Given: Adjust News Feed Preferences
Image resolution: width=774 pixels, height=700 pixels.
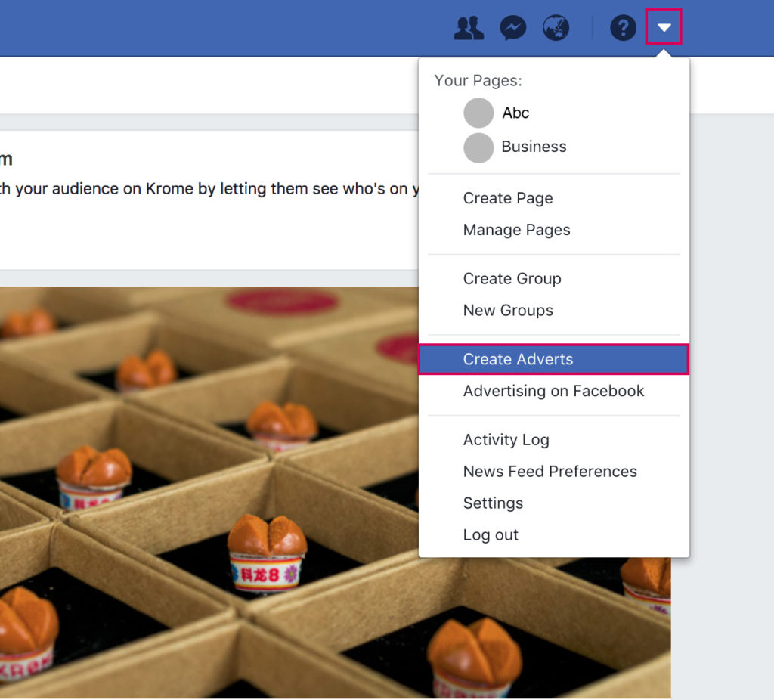Looking at the screenshot, I should (x=550, y=471).
